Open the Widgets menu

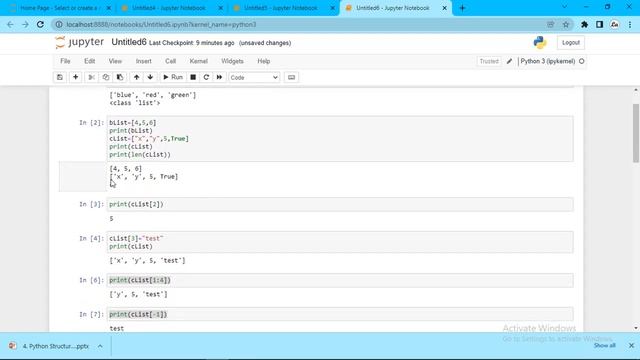pyautogui.click(x=232, y=61)
